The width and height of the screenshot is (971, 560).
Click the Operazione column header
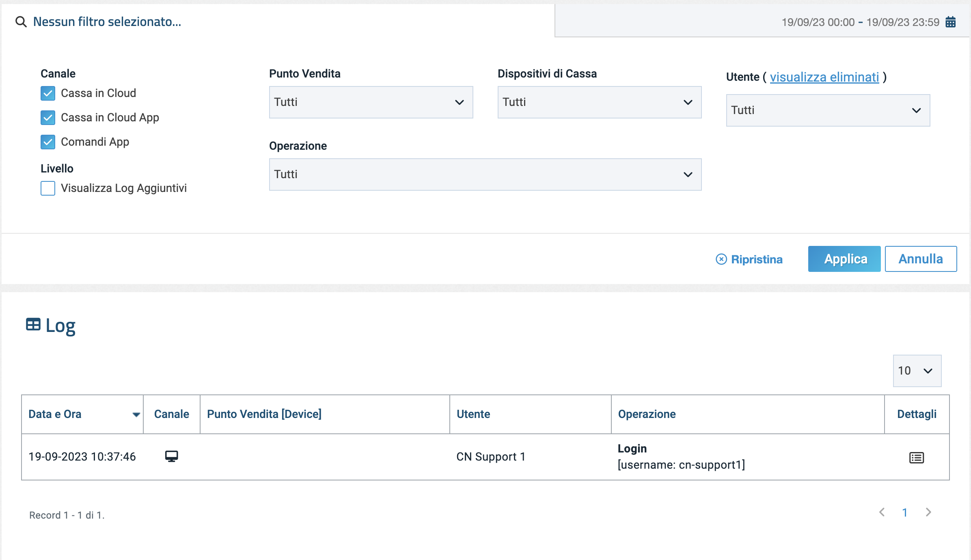[647, 414]
